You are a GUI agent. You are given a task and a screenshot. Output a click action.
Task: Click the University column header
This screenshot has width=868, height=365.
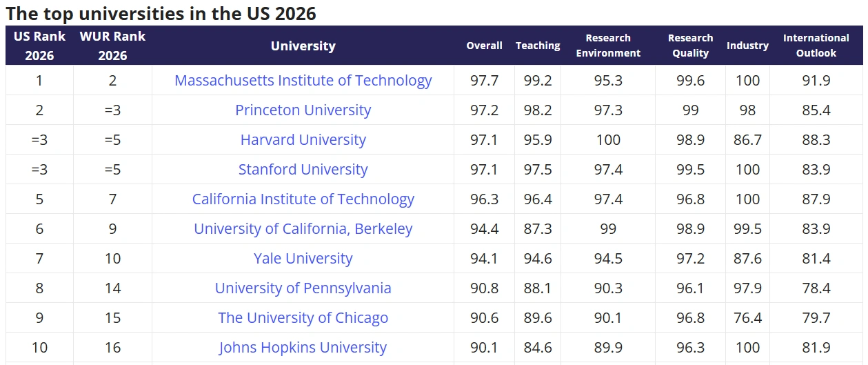[303, 46]
